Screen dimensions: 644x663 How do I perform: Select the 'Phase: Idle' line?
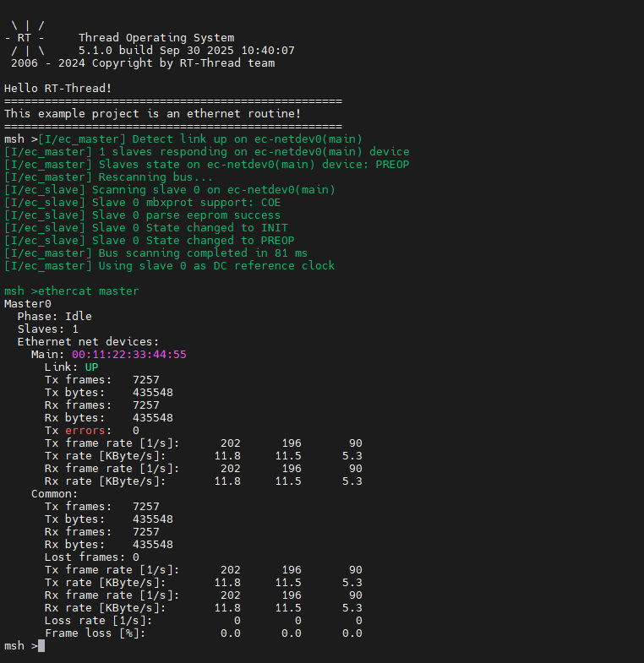(54, 317)
